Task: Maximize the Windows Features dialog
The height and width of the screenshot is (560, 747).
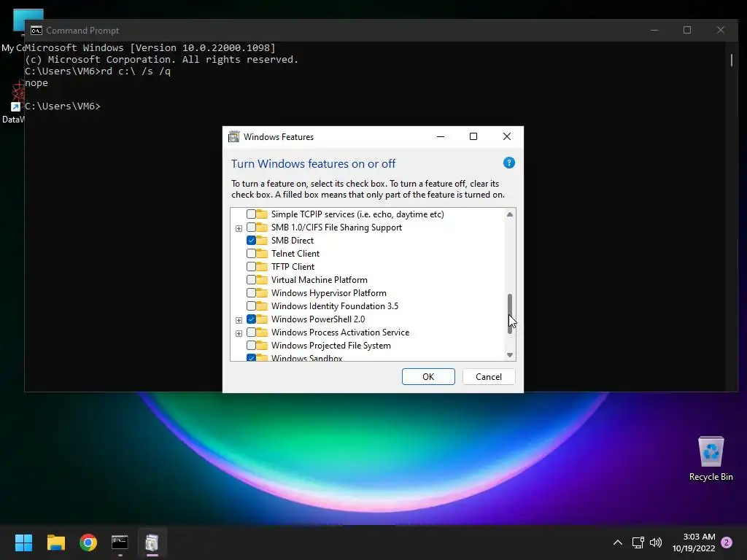Action: pyautogui.click(x=473, y=136)
